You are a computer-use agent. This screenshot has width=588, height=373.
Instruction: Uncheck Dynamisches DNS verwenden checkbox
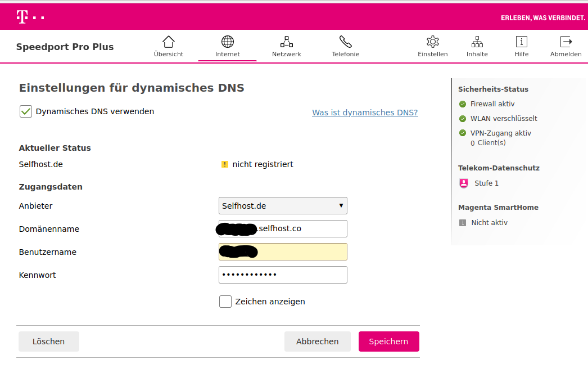(26, 111)
